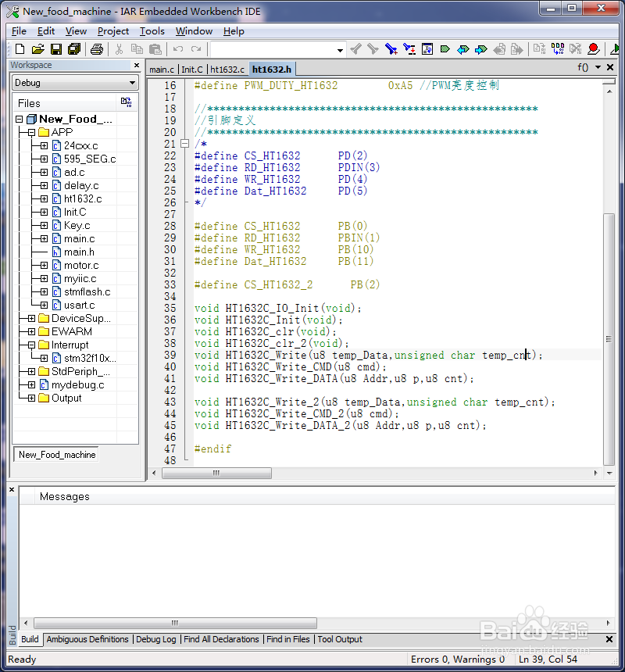Select the Tool Output tab

(x=340, y=639)
